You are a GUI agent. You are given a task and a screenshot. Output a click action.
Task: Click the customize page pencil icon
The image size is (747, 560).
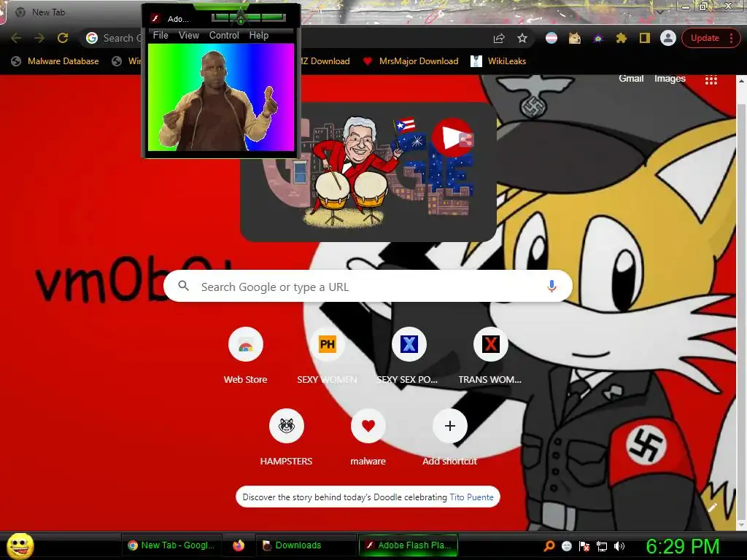pyautogui.click(x=712, y=507)
